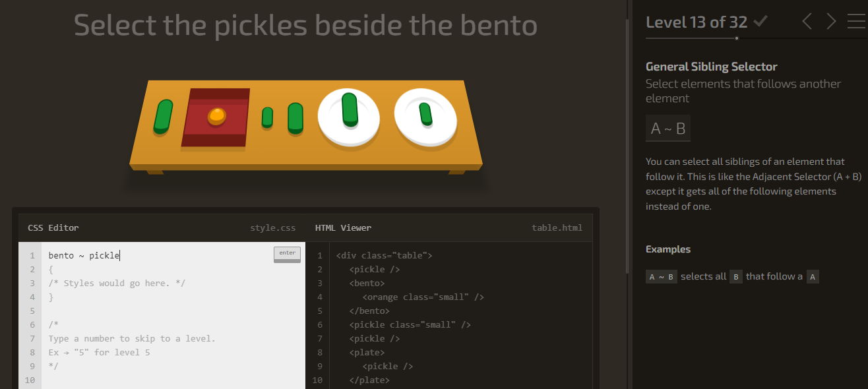The height and width of the screenshot is (389, 868).
Task: Click the checkmark beside Level 13
Action: pyautogui.click(x=760, y=20)
